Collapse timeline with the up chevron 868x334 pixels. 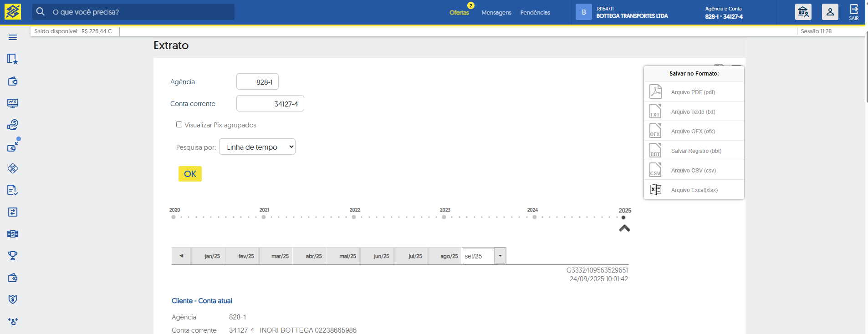624,228
